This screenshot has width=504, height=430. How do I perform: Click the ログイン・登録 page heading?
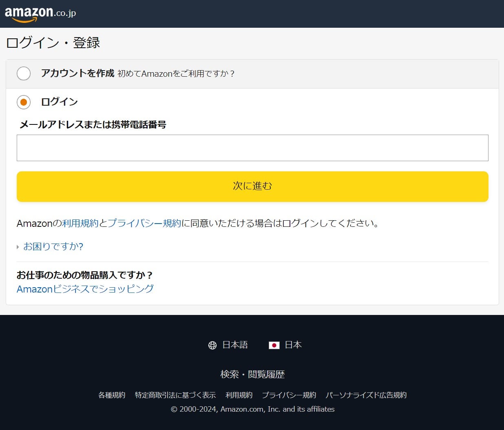[53, 42]
